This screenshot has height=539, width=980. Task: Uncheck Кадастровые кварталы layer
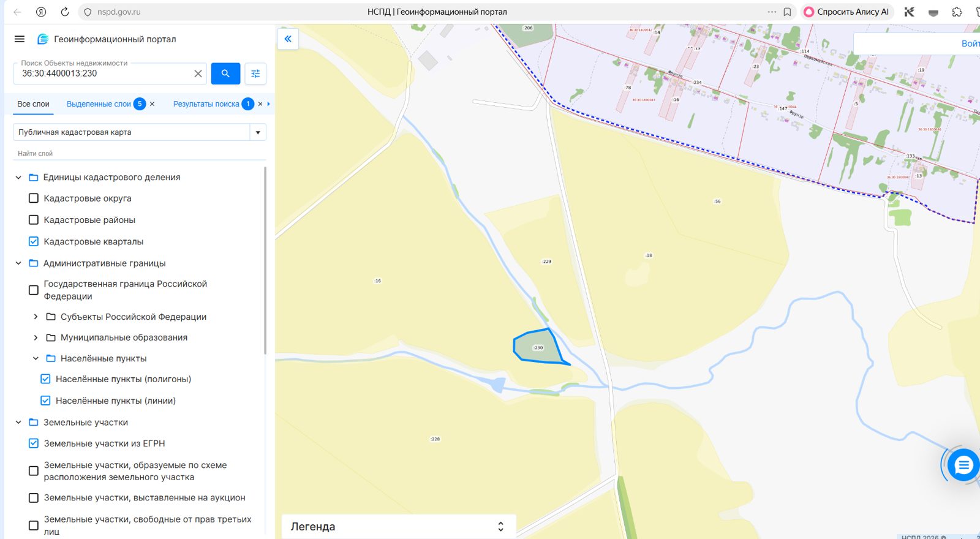tap(34, 241)
